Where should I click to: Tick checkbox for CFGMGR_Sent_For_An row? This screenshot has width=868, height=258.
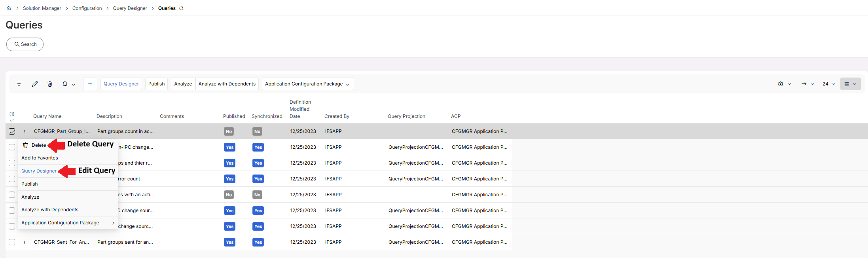click(x=12, y=242)
